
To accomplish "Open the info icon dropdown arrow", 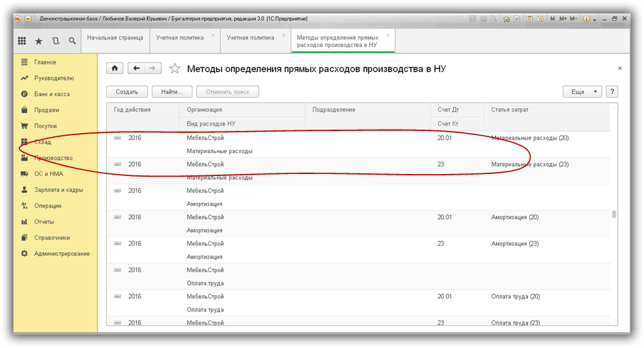I will [x=595, y=20].
